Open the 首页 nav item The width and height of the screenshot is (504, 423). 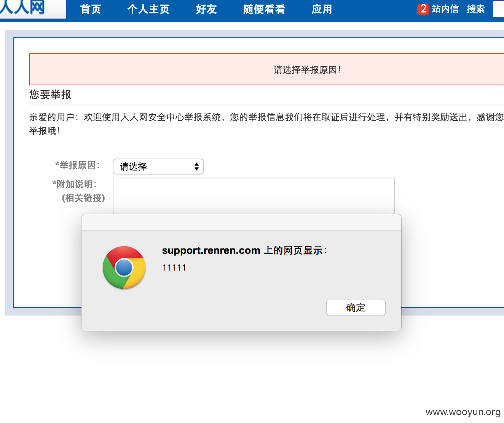[x=91, y=9]
